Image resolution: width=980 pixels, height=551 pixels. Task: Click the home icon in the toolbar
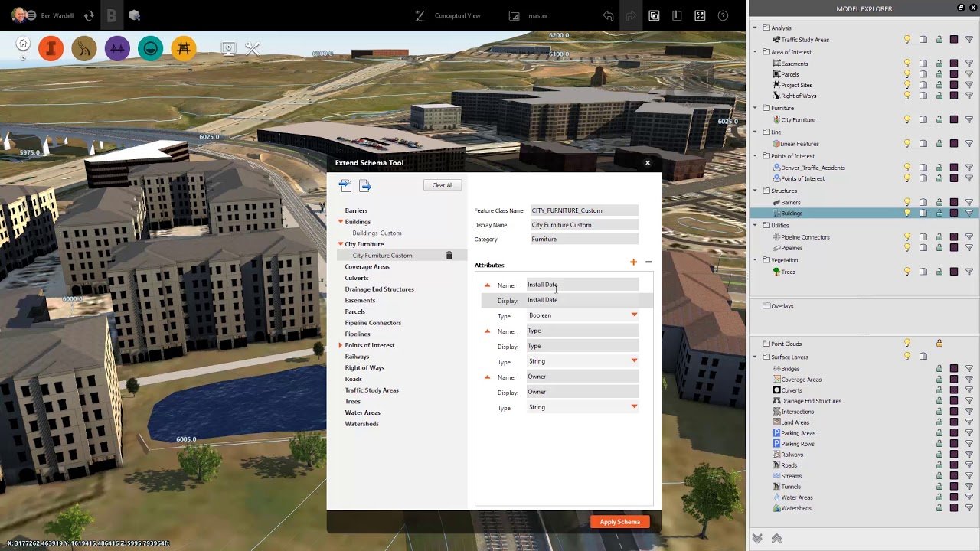23,44
